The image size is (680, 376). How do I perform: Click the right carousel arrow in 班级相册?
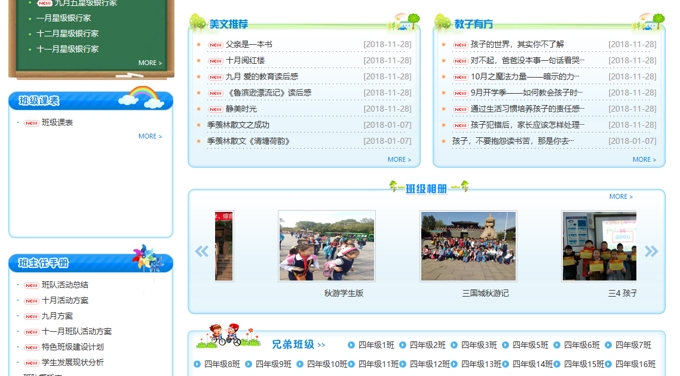(651, 251)
